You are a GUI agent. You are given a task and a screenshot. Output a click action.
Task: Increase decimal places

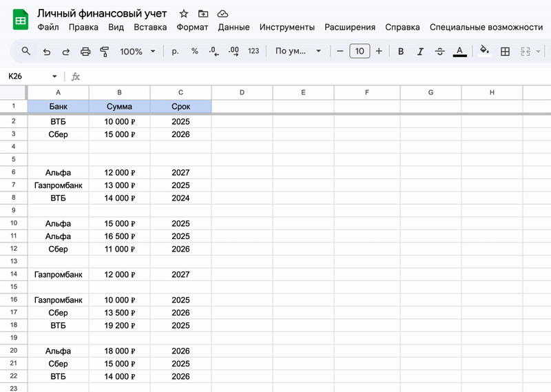[233, 52]
